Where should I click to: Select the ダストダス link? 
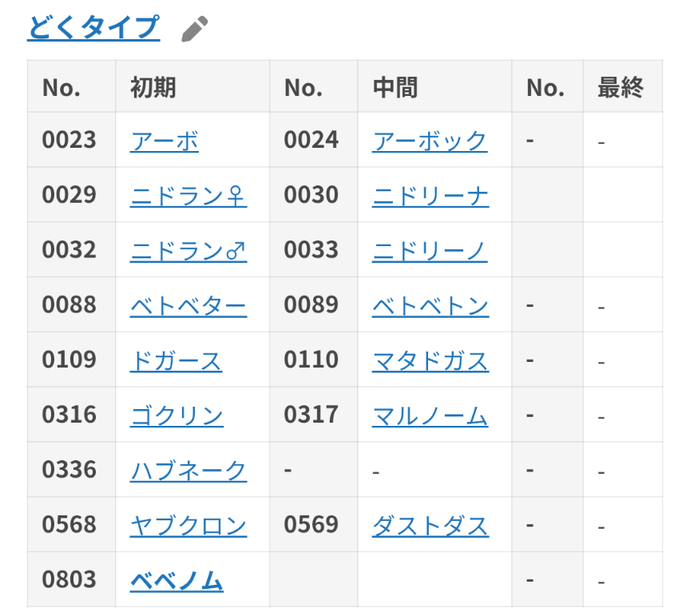click(430, 527)
